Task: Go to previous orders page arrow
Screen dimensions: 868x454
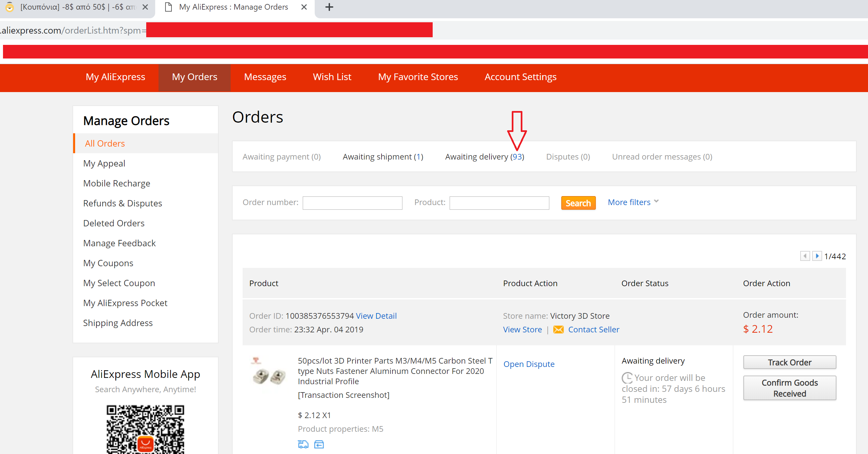Action: [805, 256]
